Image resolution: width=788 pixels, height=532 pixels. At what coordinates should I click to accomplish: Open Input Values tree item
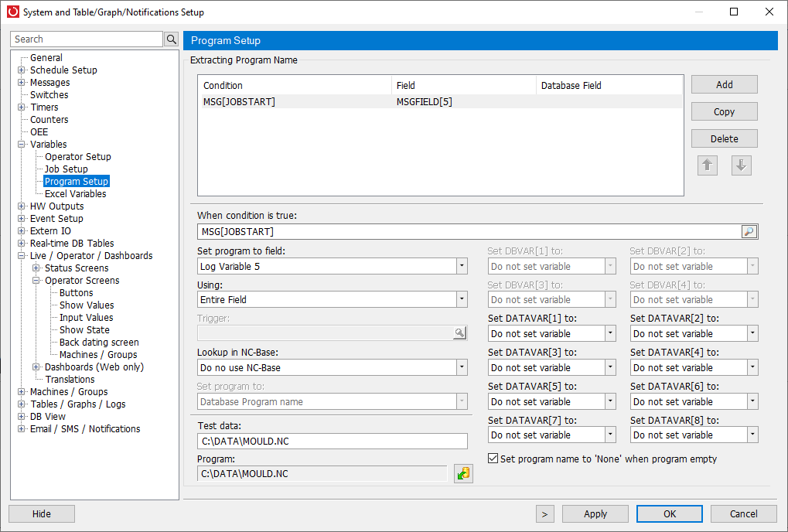(87, 318)
